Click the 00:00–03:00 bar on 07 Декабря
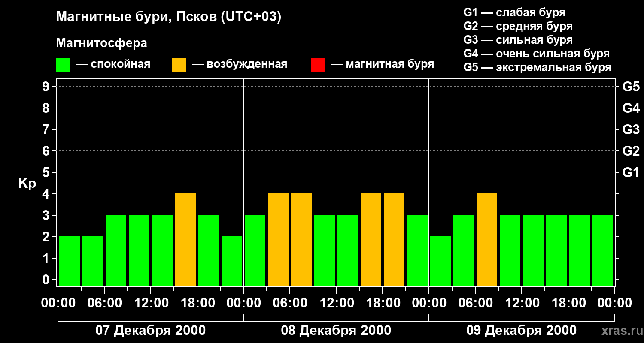This screenshot has width=644, height=343. (70, 261)
